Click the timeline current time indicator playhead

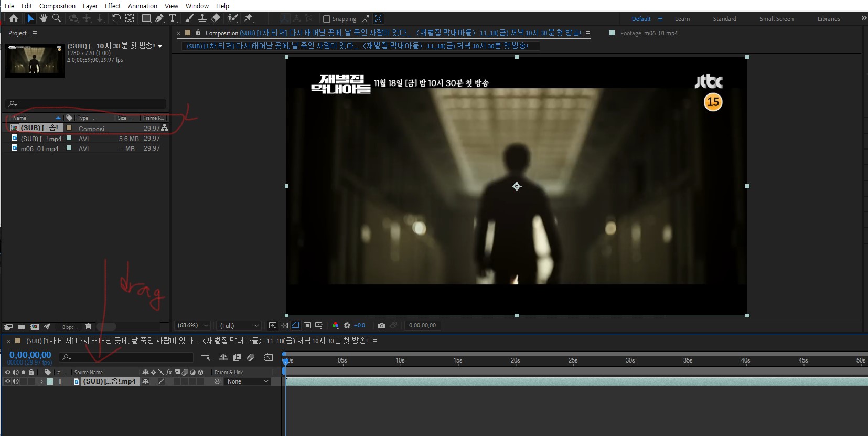tap(285, 361)
